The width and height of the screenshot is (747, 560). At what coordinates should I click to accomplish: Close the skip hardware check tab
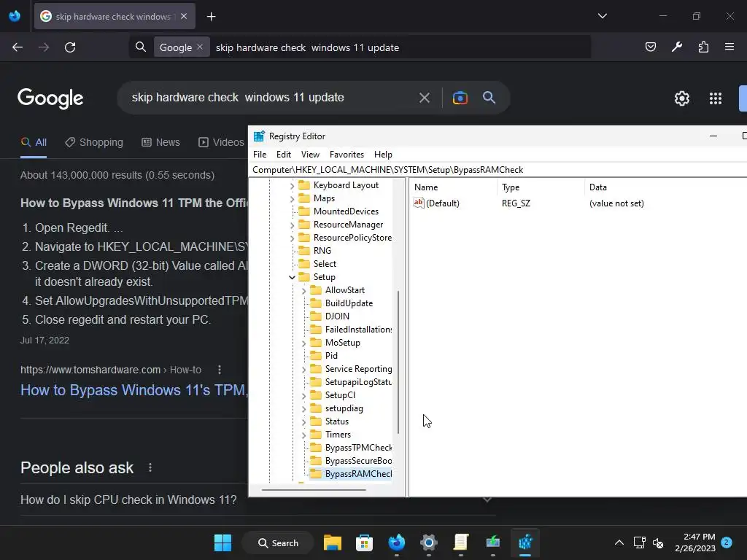pyautogui.click(x=184, y=16)
